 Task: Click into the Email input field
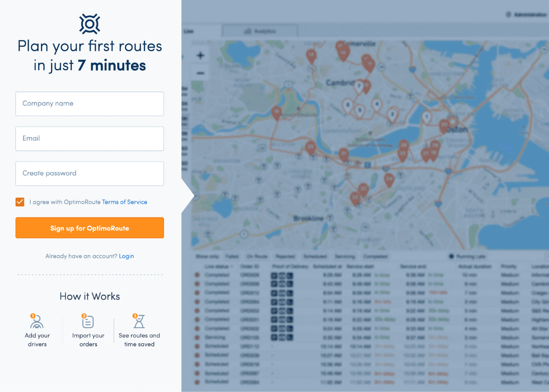pos(90,139)
